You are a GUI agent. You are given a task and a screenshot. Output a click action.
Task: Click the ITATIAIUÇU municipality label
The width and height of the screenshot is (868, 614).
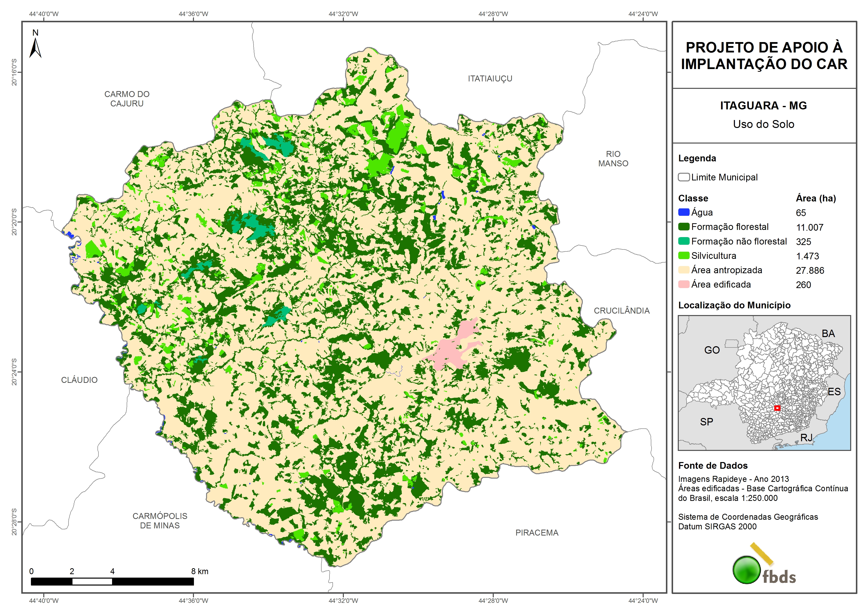tap(490, 79)
